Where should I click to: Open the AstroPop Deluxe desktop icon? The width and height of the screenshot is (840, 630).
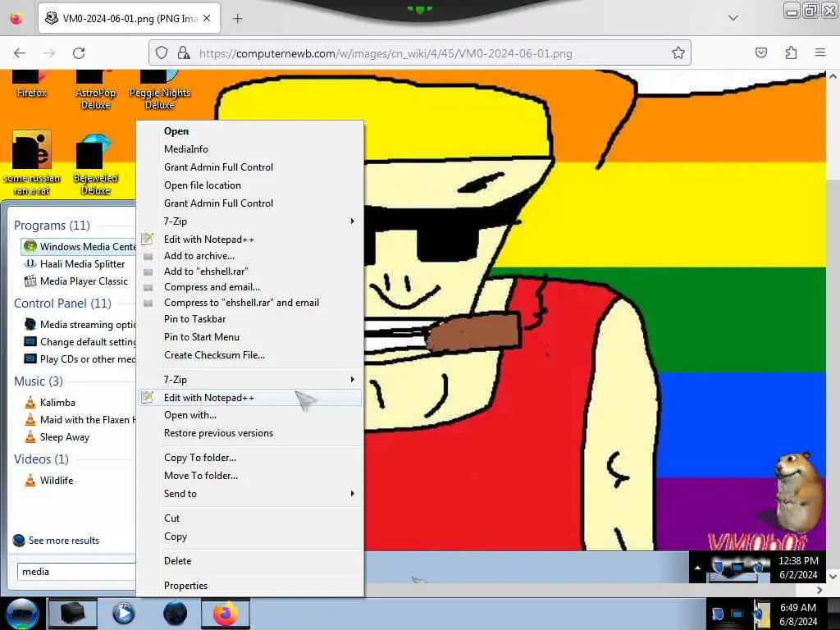click(95, 90)
